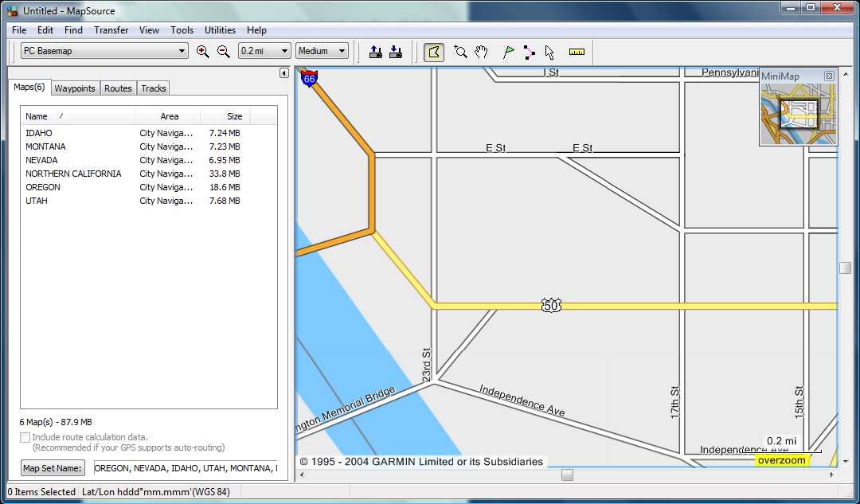Select the Route tool
Image resolution: width=860 pixels, height=504 pixels.
coord(530,52)
